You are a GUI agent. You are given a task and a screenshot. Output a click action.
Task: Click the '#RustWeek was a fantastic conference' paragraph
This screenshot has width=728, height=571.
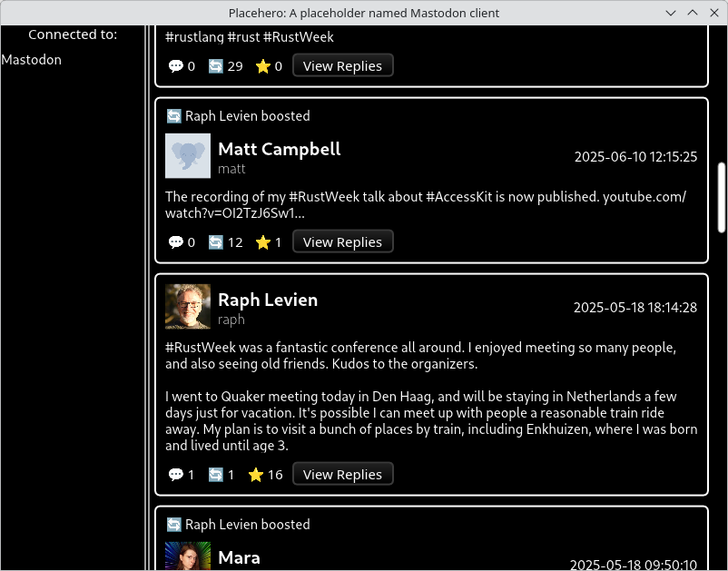(420, 356)
